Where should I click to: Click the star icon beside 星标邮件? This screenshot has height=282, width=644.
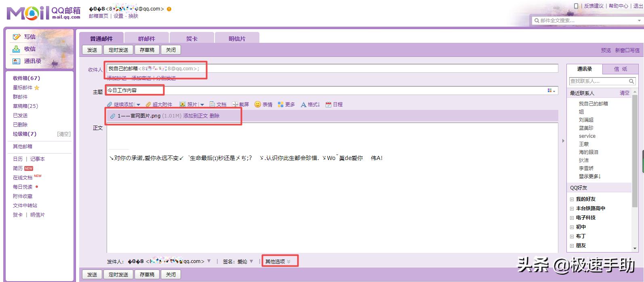click(x=37, y=88)
